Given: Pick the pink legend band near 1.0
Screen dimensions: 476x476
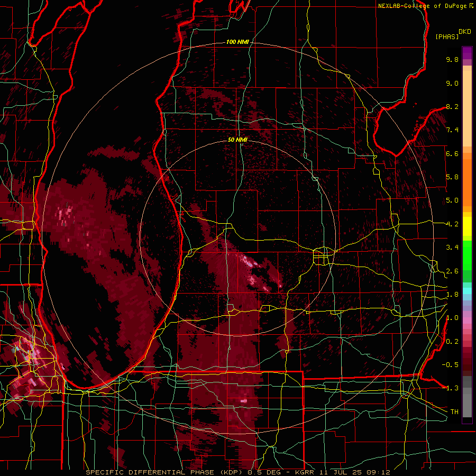Looking at the screenshot, I should click(x=467, y=320).
